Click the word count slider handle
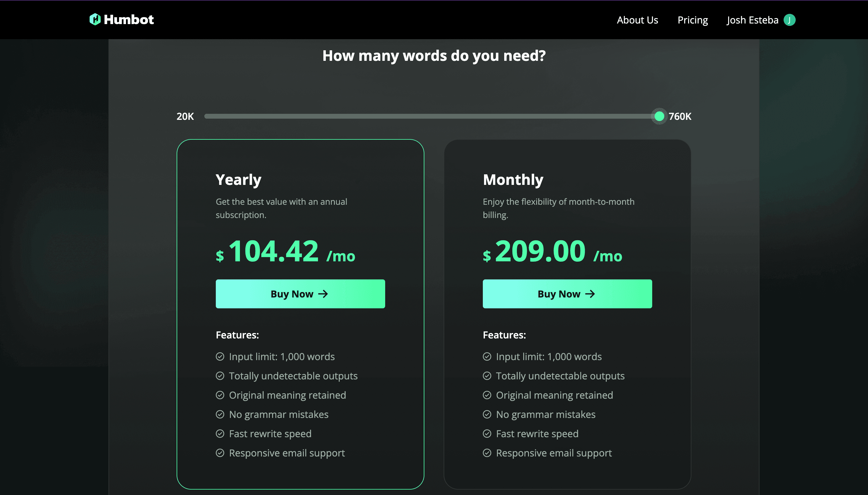868x495 pixels. click(x=659, y=116)
